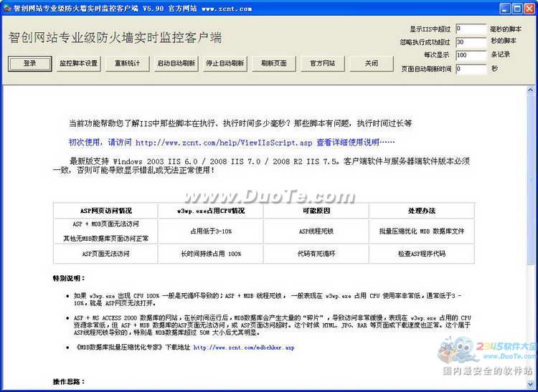Click the '可能原因' table header

(316, 211)
